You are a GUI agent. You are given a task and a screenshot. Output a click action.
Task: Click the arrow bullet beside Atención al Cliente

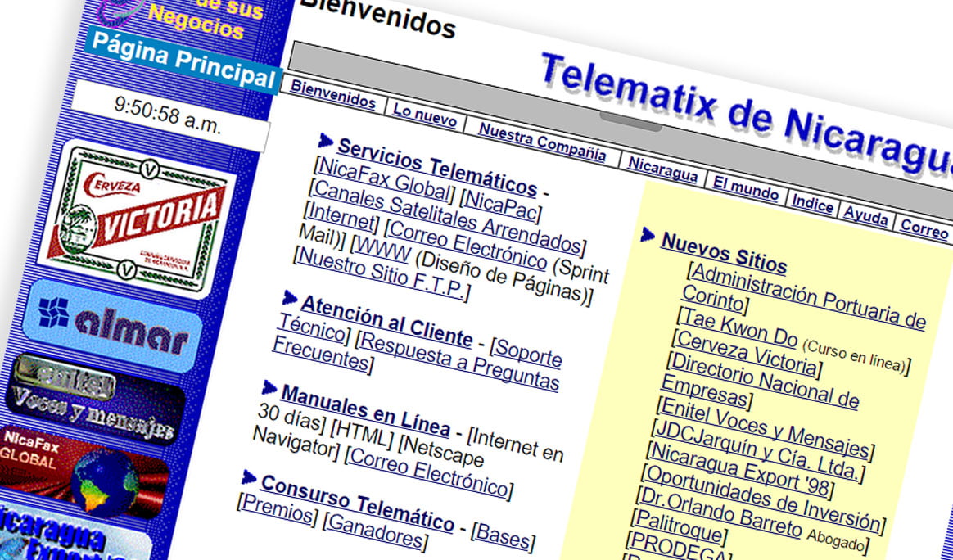[289, 298]
